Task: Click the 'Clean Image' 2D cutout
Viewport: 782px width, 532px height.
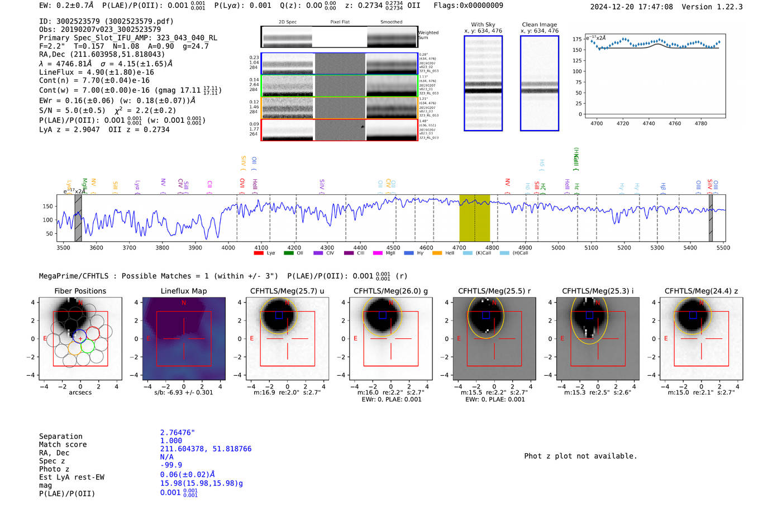Action: pos(540,84)
